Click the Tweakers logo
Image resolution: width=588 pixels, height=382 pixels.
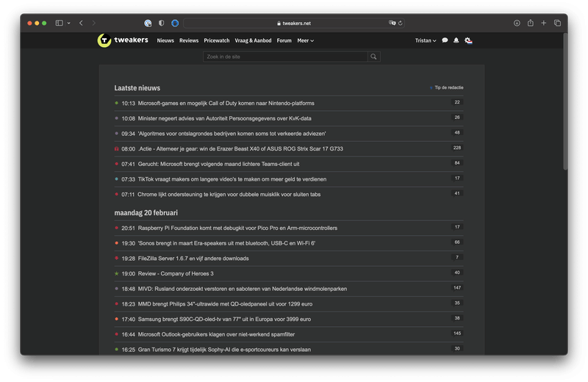click(123, 40)
